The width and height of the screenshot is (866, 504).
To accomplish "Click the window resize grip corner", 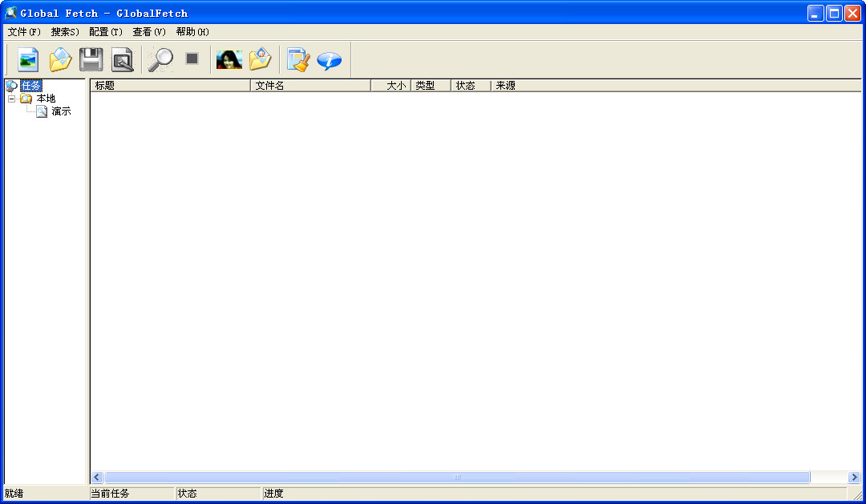I will pos(856,495).
